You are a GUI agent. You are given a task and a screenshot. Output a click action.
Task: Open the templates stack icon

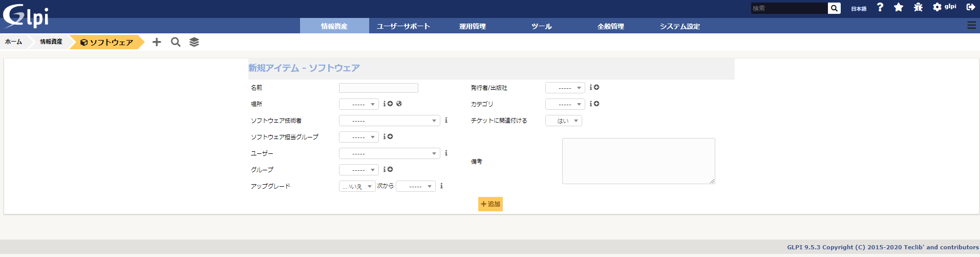[194, 42]
